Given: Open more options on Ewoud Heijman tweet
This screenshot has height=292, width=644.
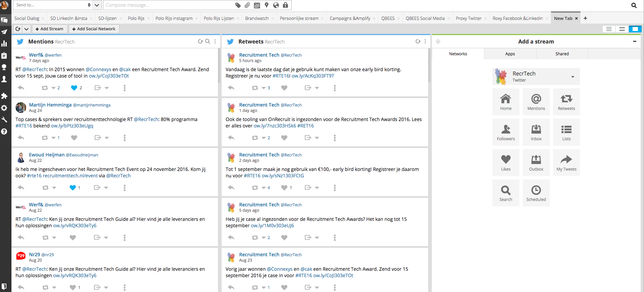Looking at the screenshot, I should pyautogui.click(x=125, y=188).
